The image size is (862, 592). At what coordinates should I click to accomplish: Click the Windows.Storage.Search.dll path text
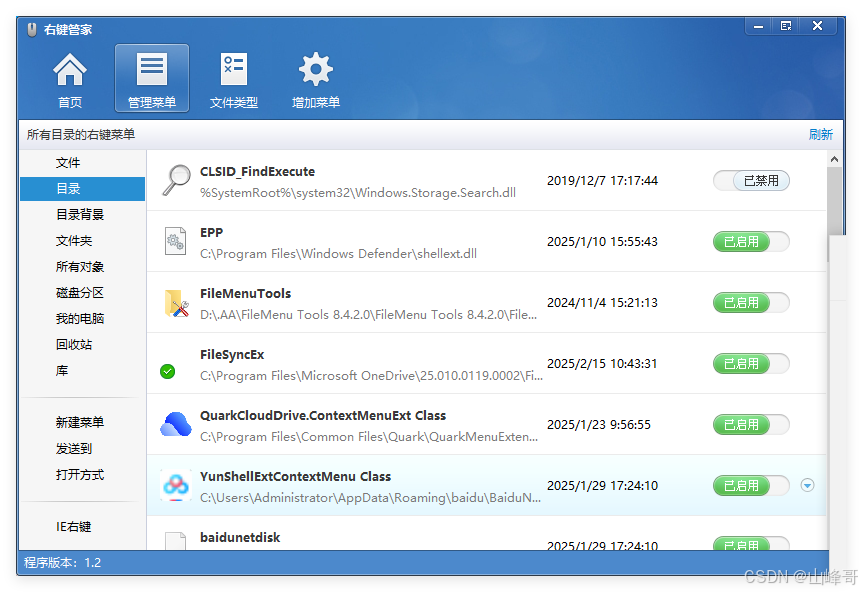(x=358, y=193)
